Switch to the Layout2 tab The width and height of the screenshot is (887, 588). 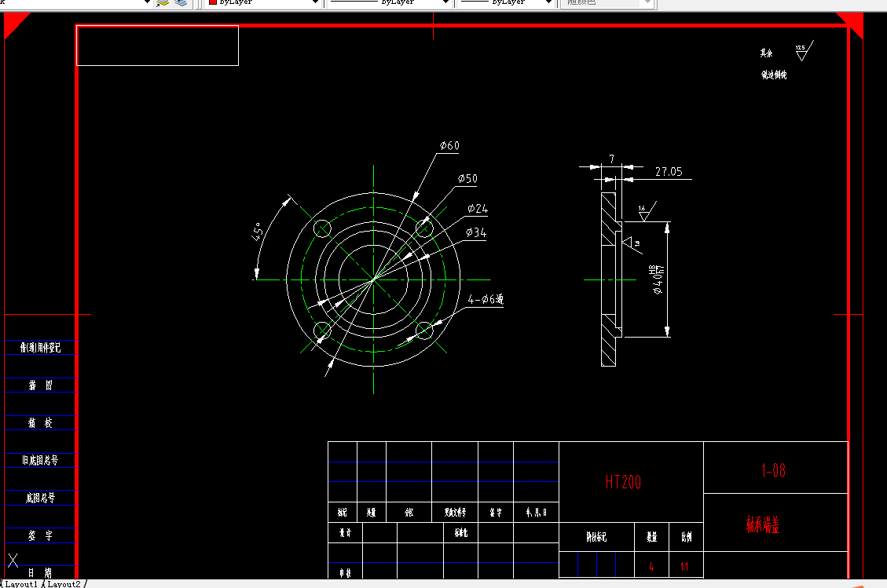pyautogui.click(x=64, y=584)
